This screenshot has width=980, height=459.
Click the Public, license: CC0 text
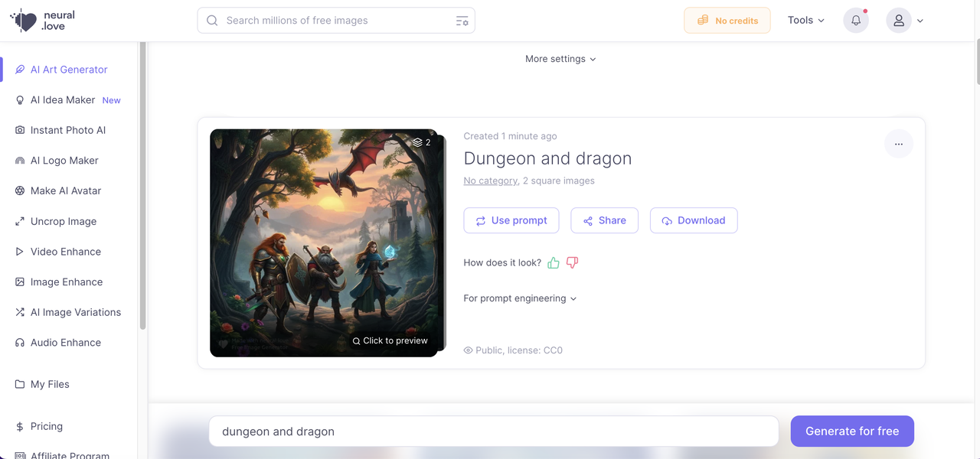click(x=519, y=350)
